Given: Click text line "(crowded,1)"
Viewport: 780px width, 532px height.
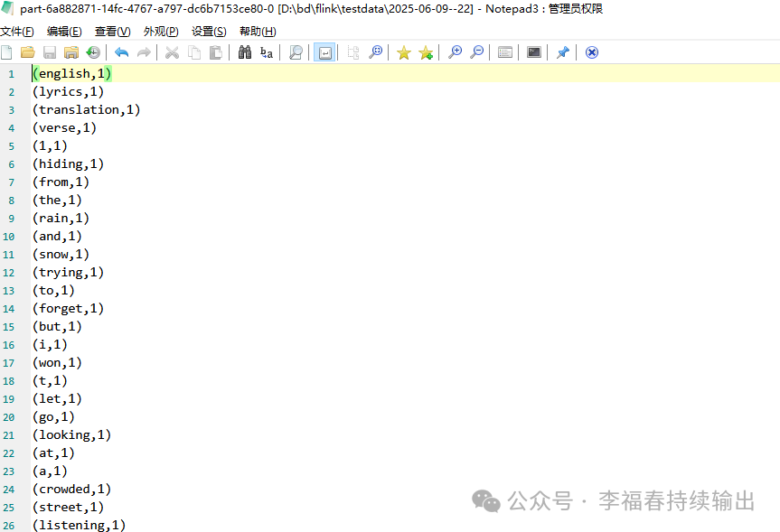Looking at the screenshot, I should [x=71, y=490].
